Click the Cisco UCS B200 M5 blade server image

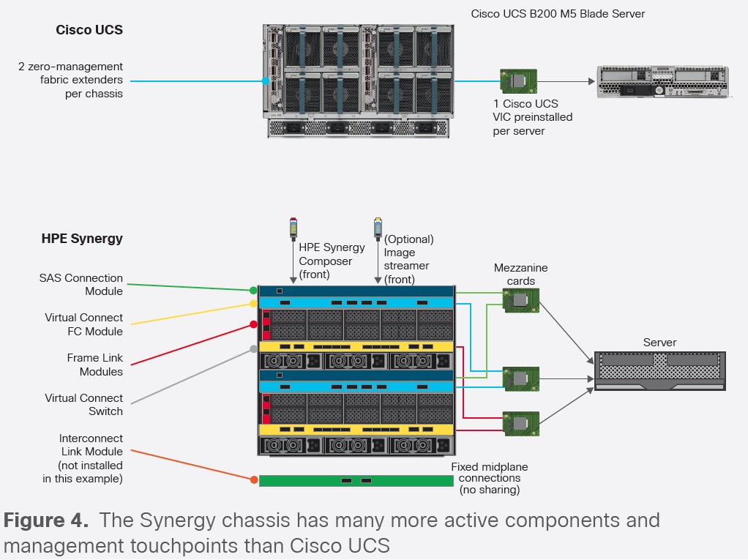[x=663, y=81]
